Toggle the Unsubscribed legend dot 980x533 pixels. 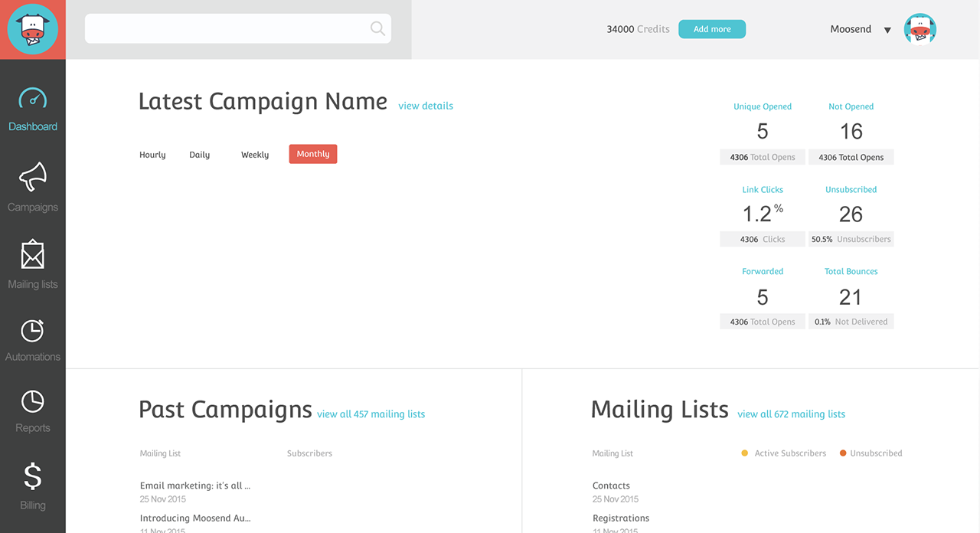click(x=843, y=453)
